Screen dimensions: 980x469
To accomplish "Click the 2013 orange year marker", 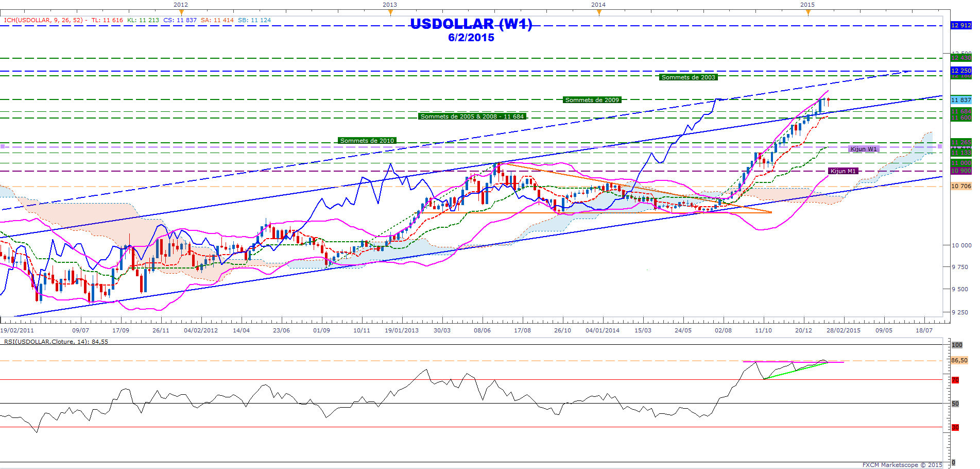I will pos(390,12).
